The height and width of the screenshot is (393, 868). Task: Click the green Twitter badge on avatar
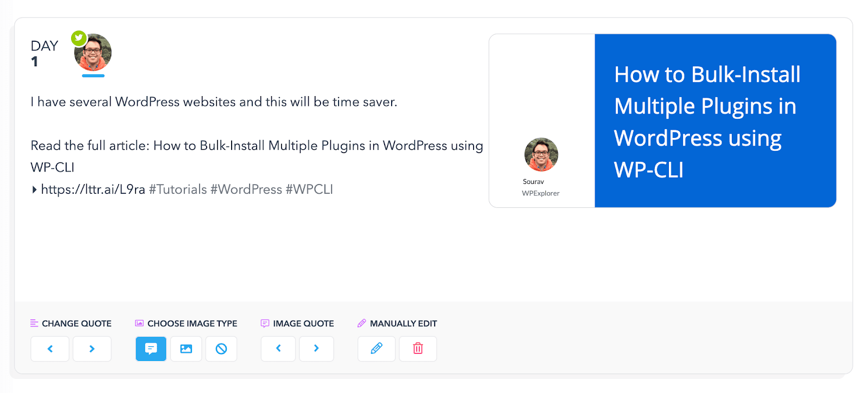tap(79, 38)
